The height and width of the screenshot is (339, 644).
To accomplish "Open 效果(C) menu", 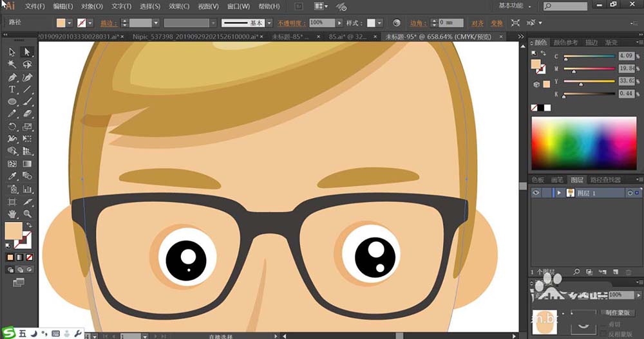I will click(x=179, y=6).
